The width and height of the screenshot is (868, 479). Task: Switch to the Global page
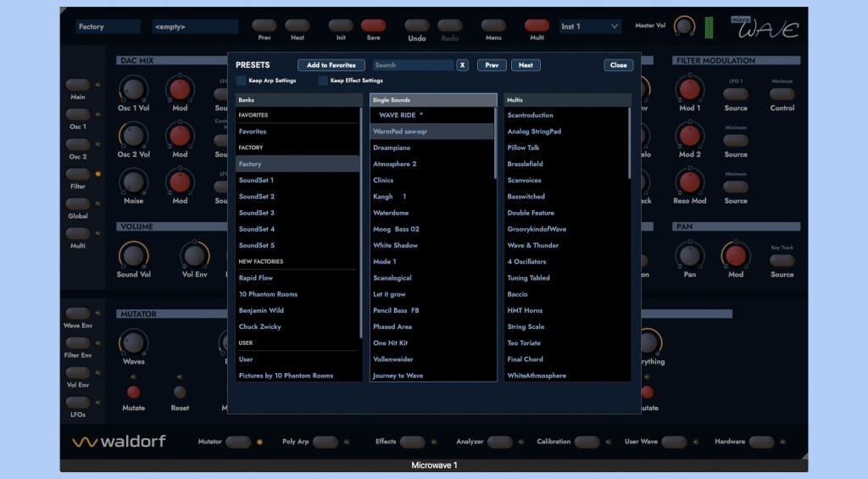77,203
